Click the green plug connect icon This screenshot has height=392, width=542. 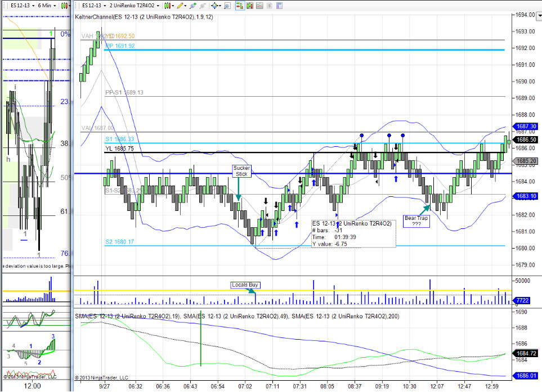coord(193,6)
